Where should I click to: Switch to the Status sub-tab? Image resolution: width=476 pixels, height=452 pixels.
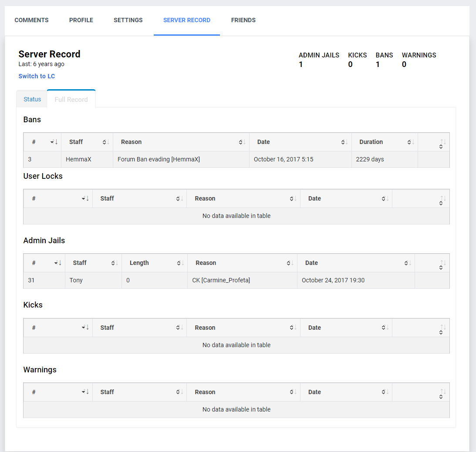coord(32,99)
